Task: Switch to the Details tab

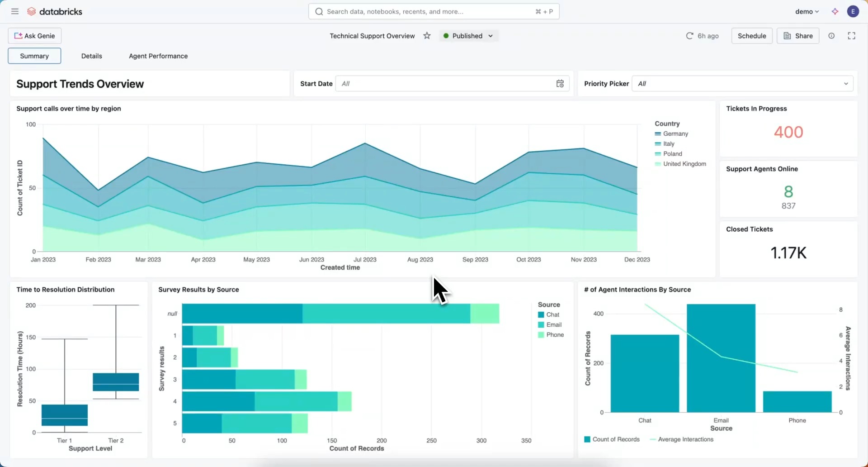Action: click(92, 56)
